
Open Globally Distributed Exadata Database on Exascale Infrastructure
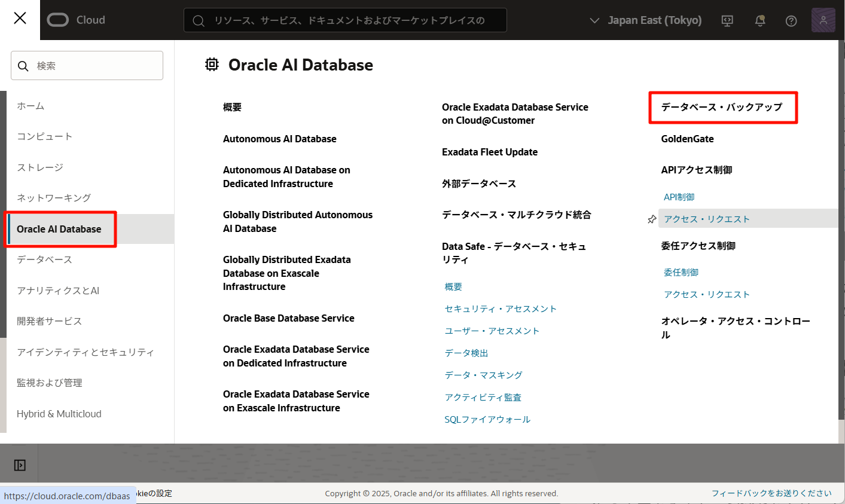tap(287, 273)
